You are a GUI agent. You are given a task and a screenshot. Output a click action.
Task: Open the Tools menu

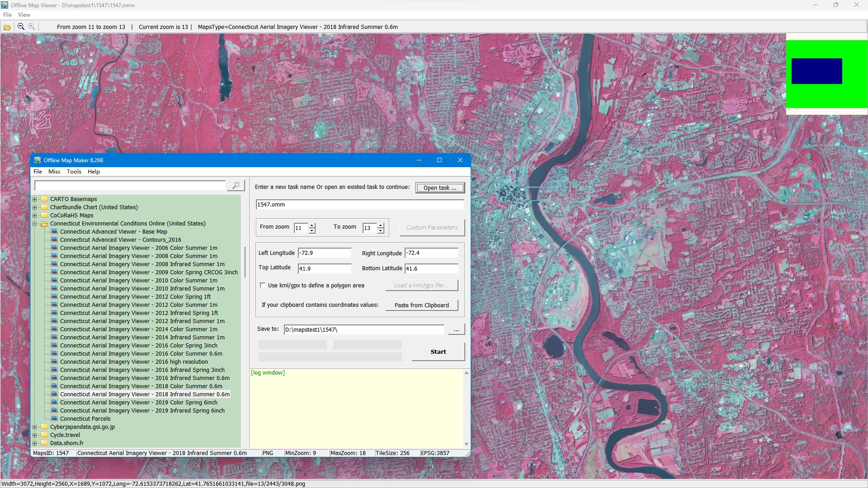click(x=74, y=171)
